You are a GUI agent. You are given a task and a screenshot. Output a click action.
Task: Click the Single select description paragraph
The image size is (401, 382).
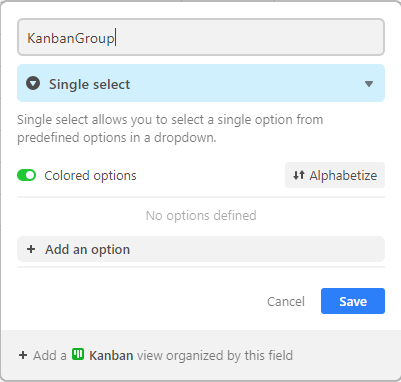(x=170, y=128)
